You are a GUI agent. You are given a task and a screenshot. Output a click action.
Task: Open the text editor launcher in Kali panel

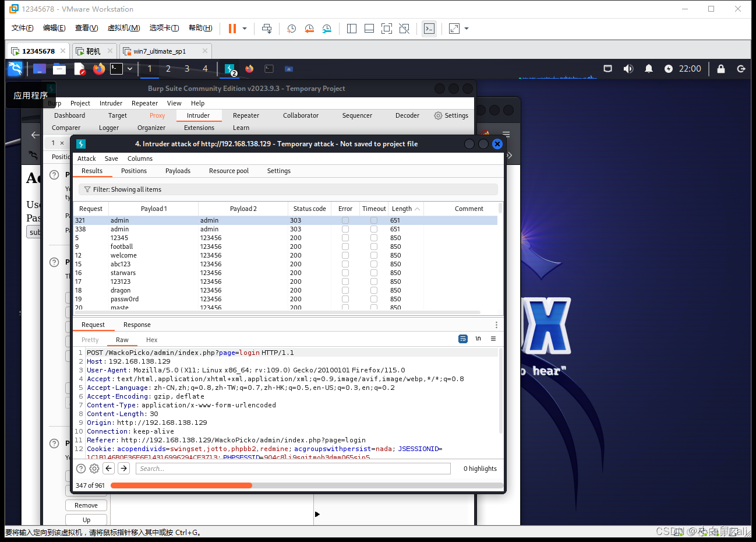tap(80, 69)
